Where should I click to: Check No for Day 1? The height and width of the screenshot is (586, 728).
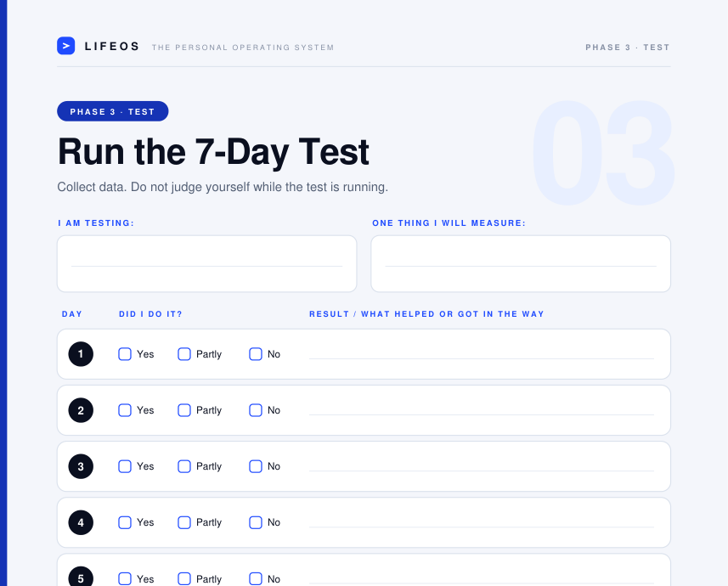tap(256, 354)
